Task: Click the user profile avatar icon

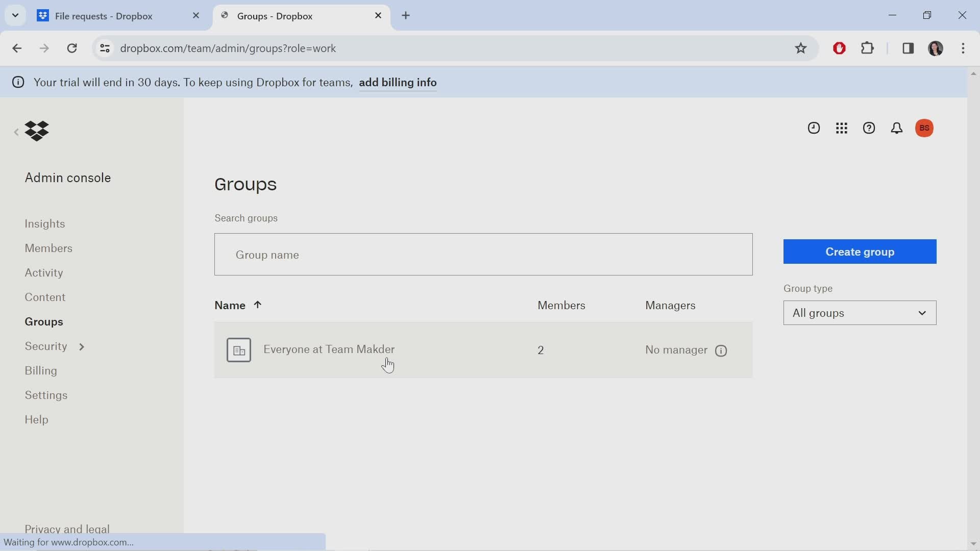Action: coord(925,128)
